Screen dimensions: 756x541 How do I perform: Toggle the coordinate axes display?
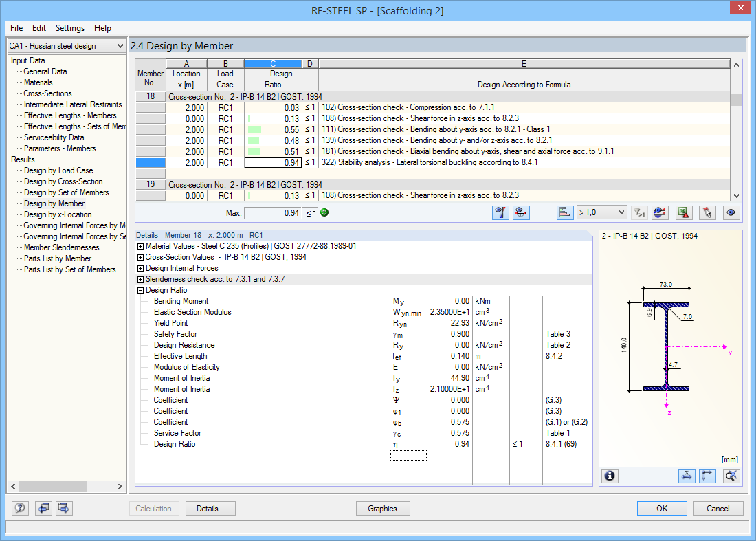707,476
